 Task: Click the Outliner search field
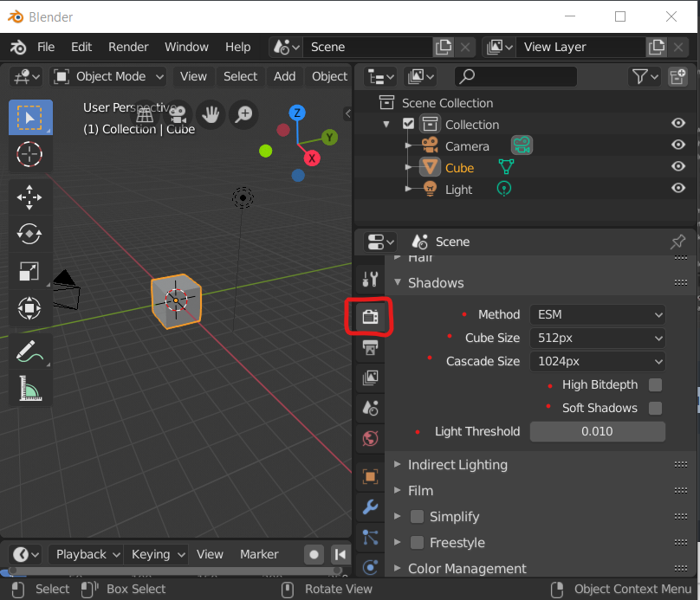[x=515, y=76]
